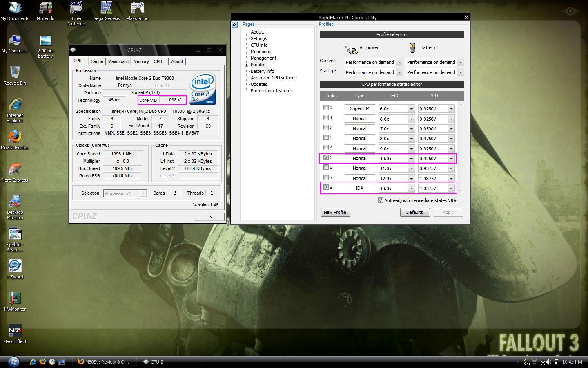Select Advanced CPU settings page

274,78
